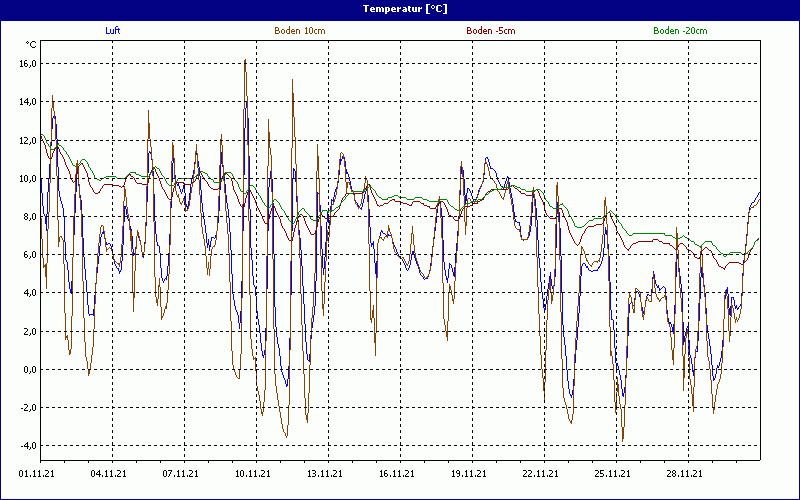Click the 16.11.21 date marker
The width and height of the screenshot is (800, 500).
pyautogui.click(x=397, y=474)
